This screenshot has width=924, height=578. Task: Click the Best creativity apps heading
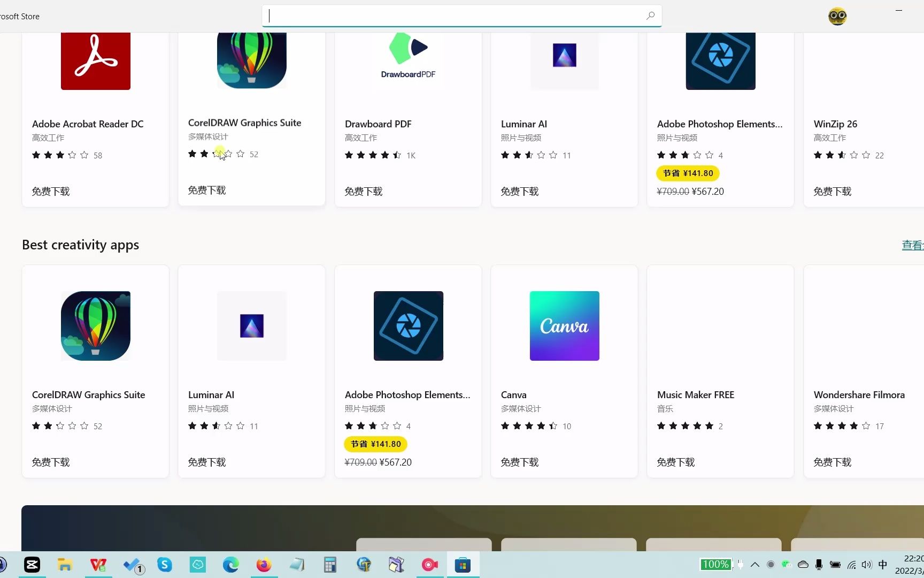pos(81,245)
